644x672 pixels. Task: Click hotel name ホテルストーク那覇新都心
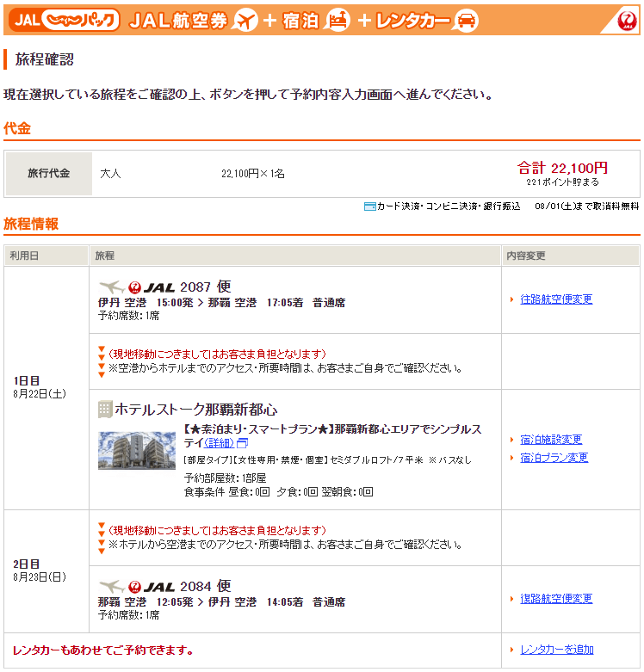pyautogui.click(x=196, y=410)
